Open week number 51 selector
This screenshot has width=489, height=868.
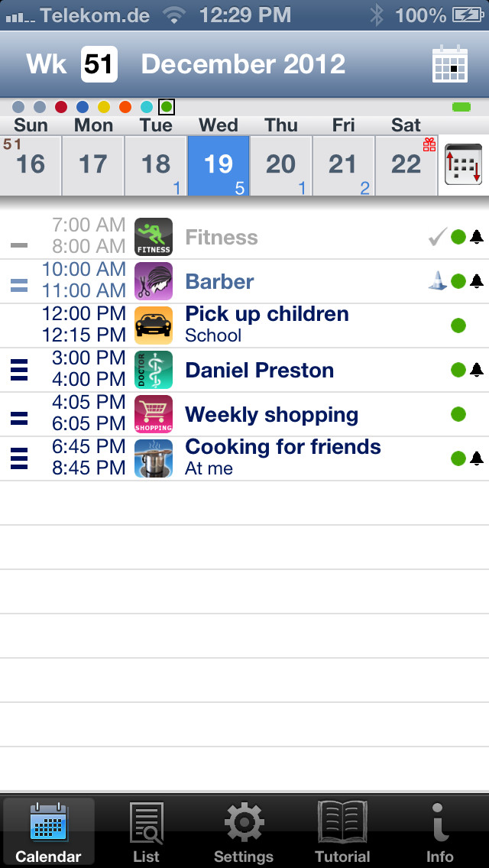99,64
